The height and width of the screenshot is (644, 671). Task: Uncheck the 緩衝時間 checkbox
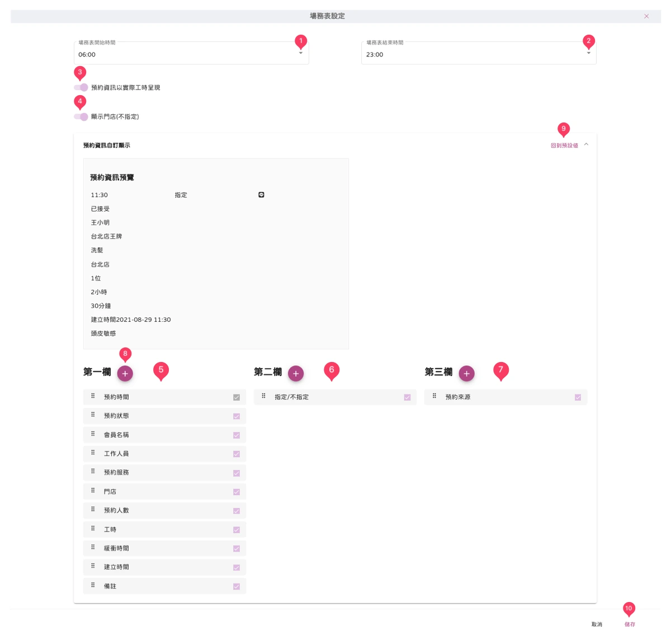tap(237, 549)
